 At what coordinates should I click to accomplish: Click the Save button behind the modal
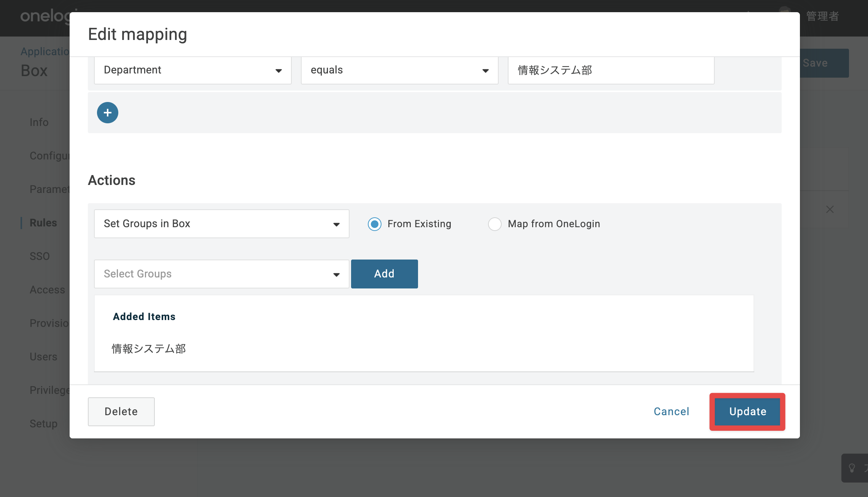click(824, 63)
